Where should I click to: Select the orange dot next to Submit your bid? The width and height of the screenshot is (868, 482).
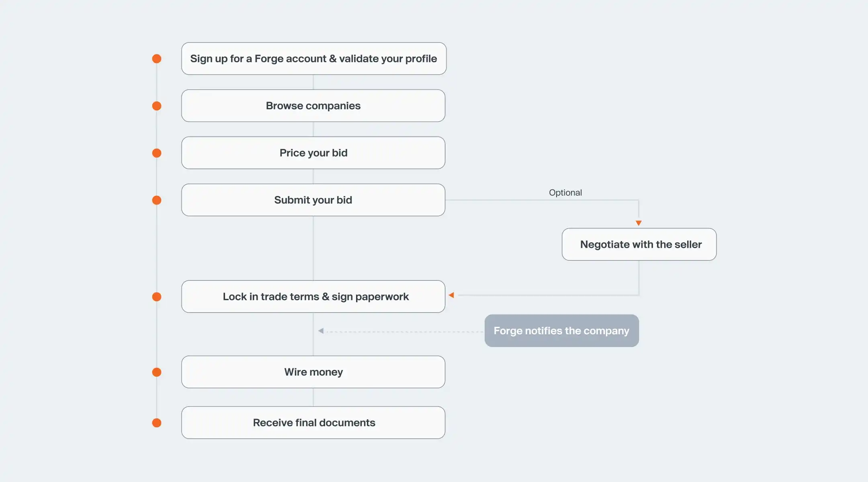point(157,200)
